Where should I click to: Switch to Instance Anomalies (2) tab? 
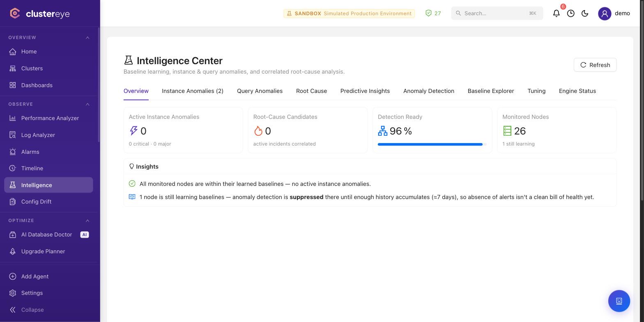pos(193,91)
